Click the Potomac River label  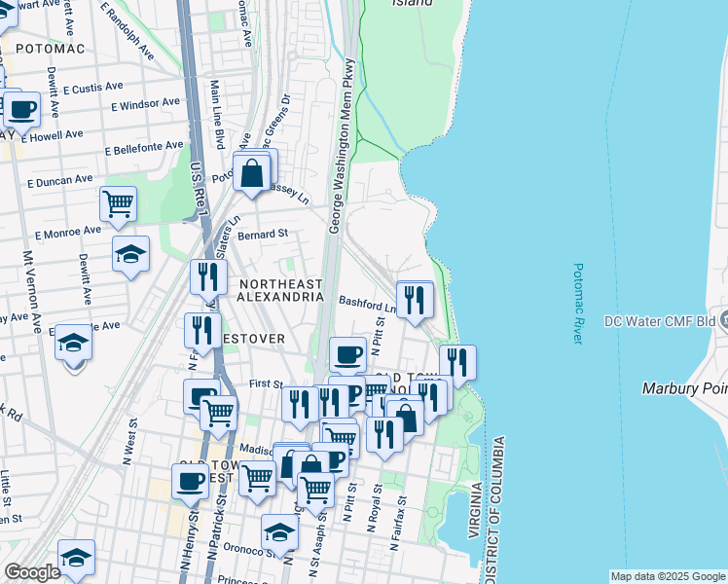click(578, 304)
